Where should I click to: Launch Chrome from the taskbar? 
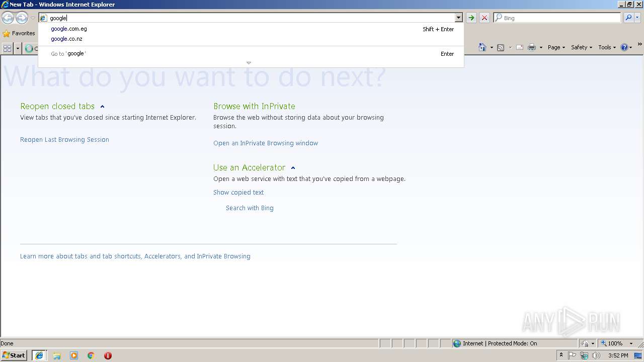point(91,355)
